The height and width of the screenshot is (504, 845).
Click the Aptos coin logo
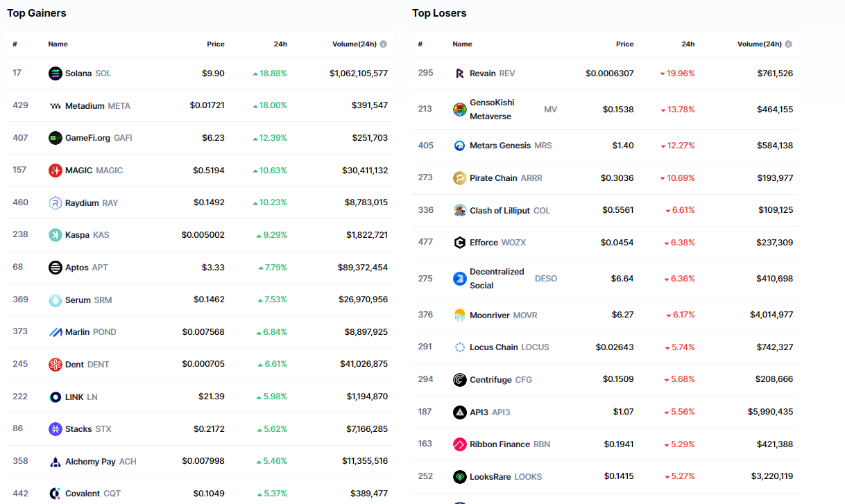click(56, 268)
